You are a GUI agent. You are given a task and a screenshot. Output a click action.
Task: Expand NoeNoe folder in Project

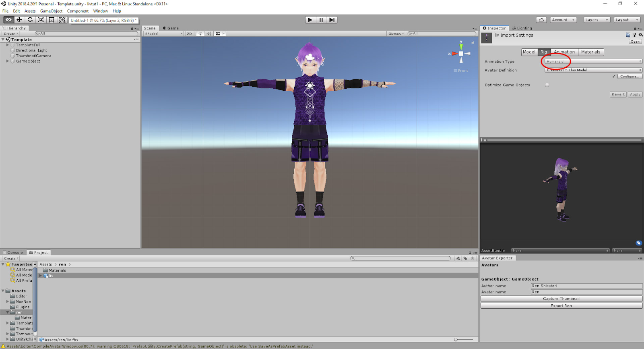(x=8, y=301)
